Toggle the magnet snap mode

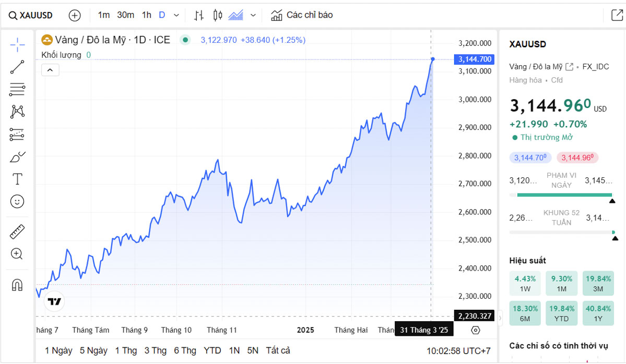click(x=17, y=285)
